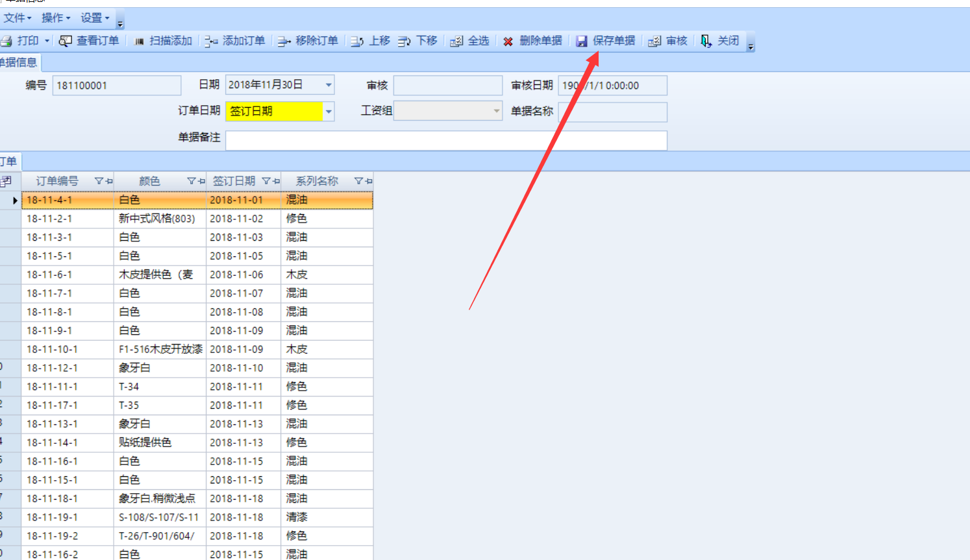The image size is (970, 560).
Task: Open the 文件 menu
Action: click(18, 18)
